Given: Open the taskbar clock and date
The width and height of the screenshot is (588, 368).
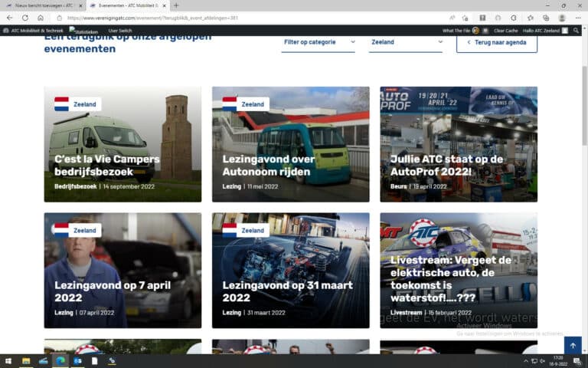Looking at the screenshot, I should (x=558, y=361).
